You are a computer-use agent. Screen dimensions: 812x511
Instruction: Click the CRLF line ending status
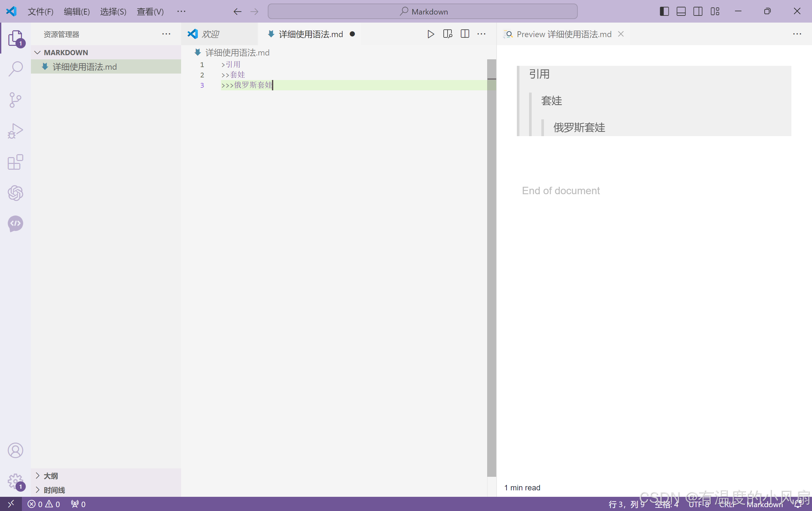(727, 504)
